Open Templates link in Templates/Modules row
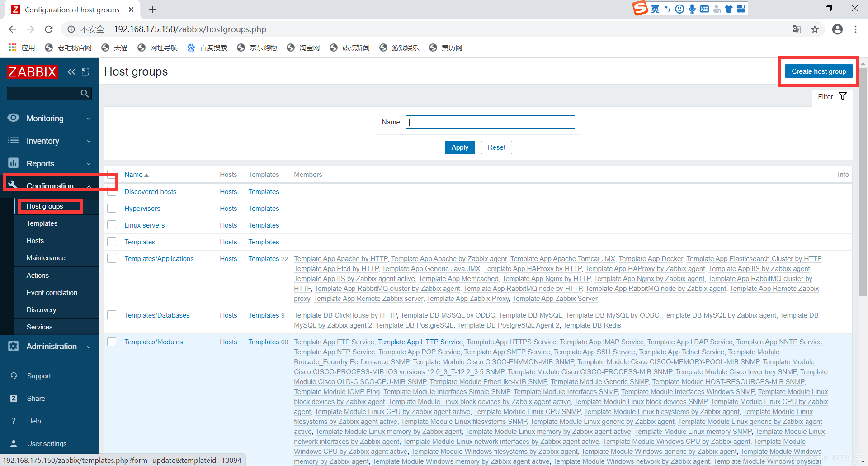 pyautogui.click(x=264, y=342)
